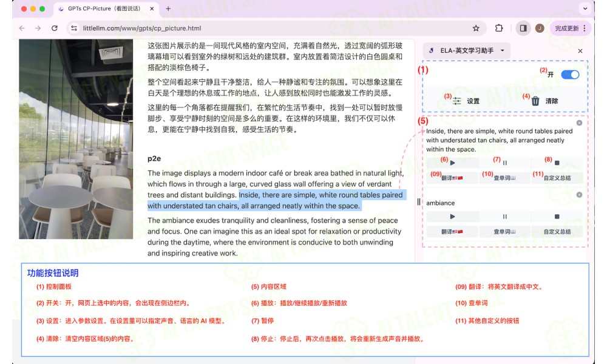Toggle the browser side panel icon

(x=523, y=29)
